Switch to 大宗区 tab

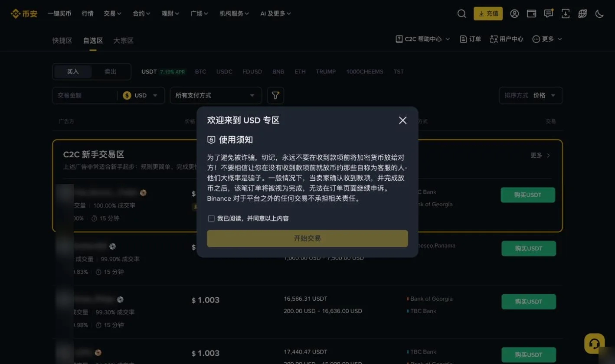point(124,41)
